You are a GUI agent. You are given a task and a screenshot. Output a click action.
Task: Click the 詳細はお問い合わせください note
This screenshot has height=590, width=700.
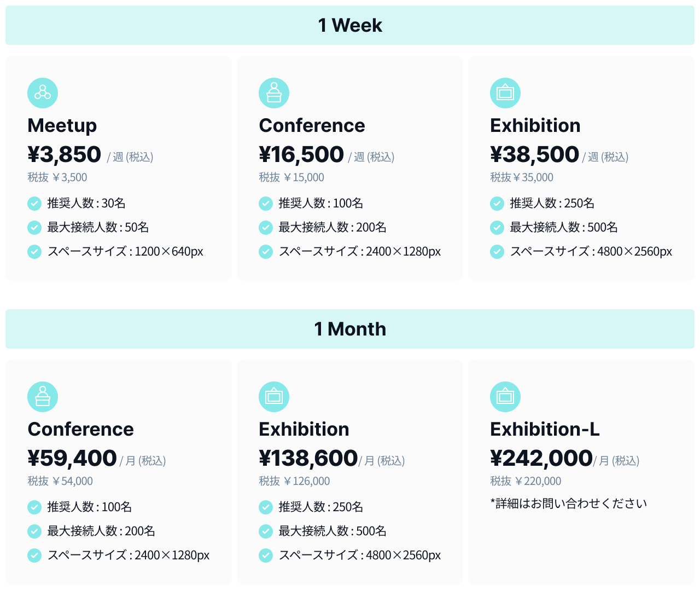[569, 504]
